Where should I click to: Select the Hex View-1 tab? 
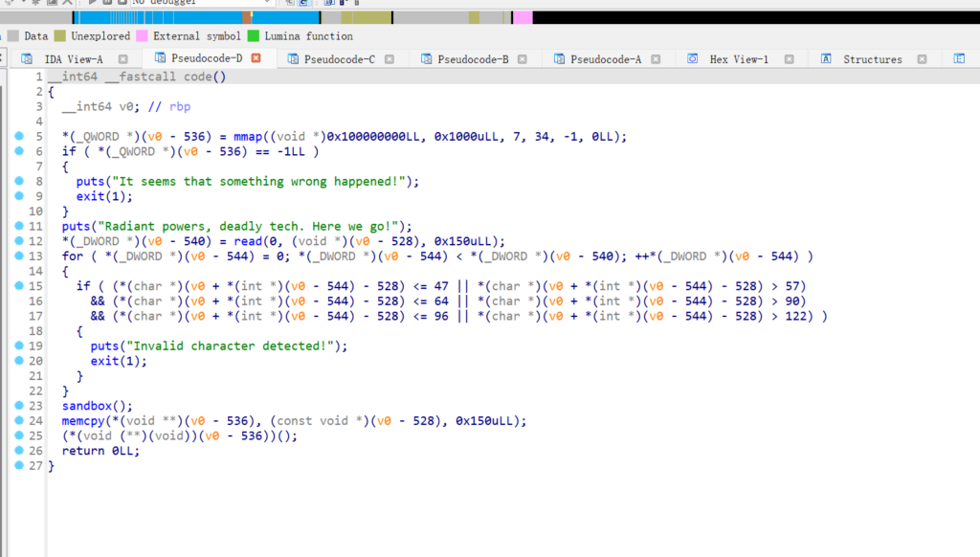738,59
